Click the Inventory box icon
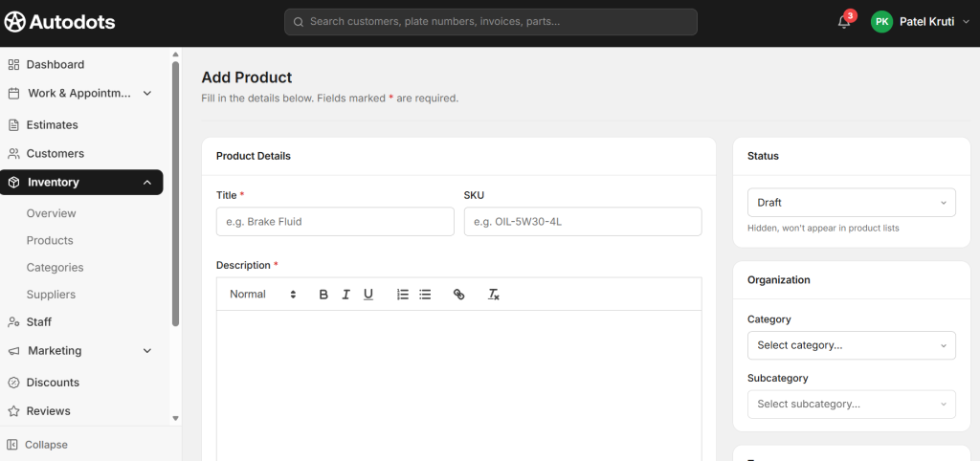Screen dimensions: 980x461 click(13, 183)
